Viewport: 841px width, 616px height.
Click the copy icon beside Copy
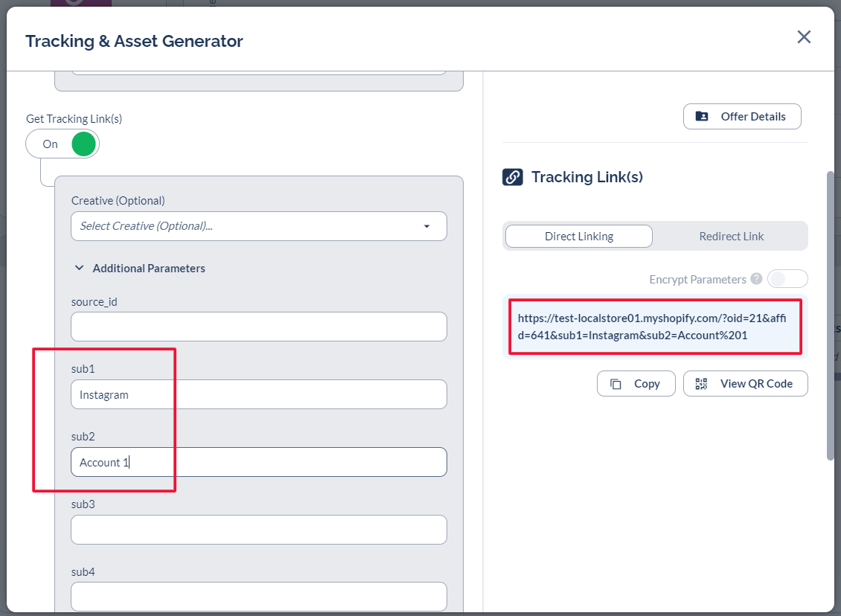coord(615,384)
